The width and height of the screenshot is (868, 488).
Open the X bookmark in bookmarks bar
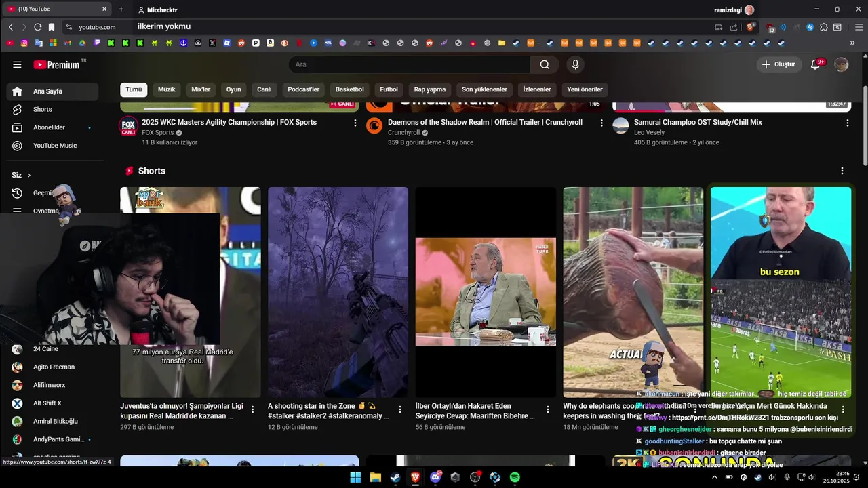(212, 43)
